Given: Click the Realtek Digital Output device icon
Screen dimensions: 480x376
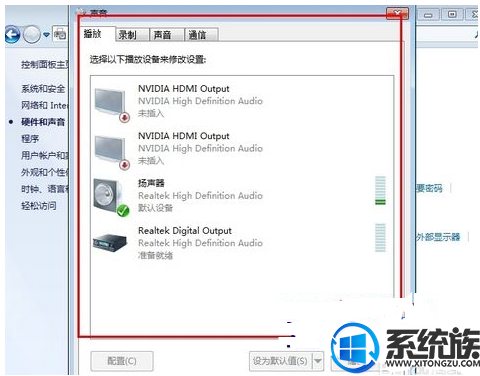Looking at the screenshot, I should click(110, 242).
